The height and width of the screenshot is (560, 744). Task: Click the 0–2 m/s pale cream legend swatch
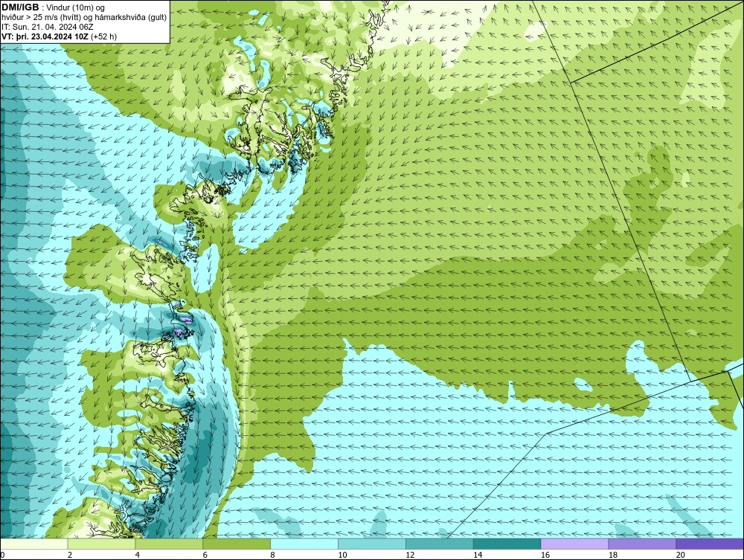(34, 544)
